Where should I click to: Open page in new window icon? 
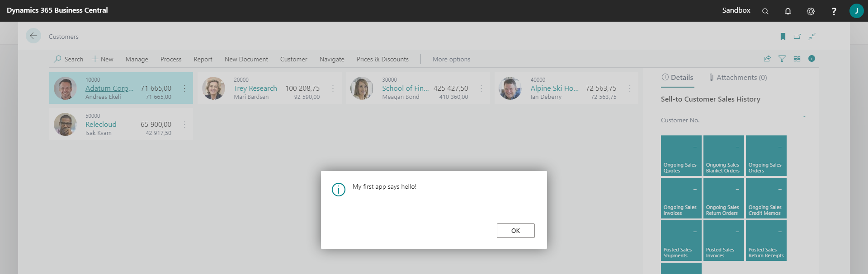[797, 37]
